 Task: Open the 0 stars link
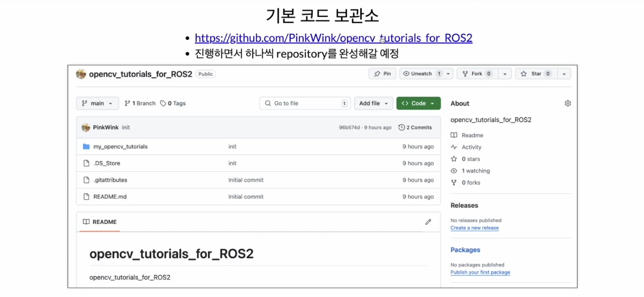pyautogui.click(x=471, y=159)
